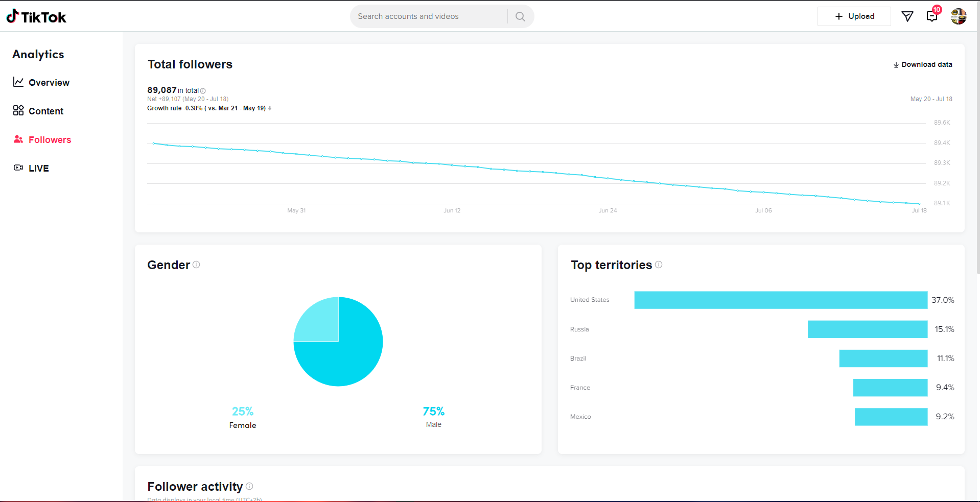The image size is (980, 502).
Task: Click the Content grid icon
Action: click(18, 110)
